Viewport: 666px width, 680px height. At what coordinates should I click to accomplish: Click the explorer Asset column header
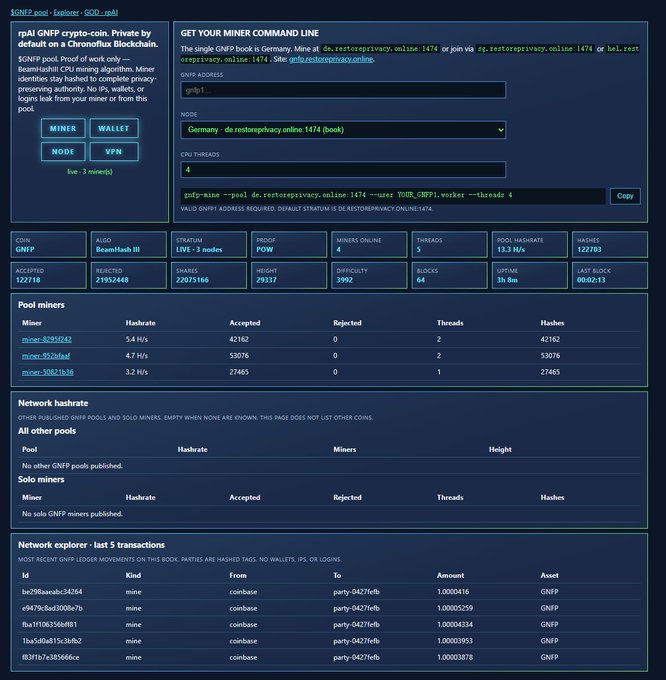(x=549, y=575)
